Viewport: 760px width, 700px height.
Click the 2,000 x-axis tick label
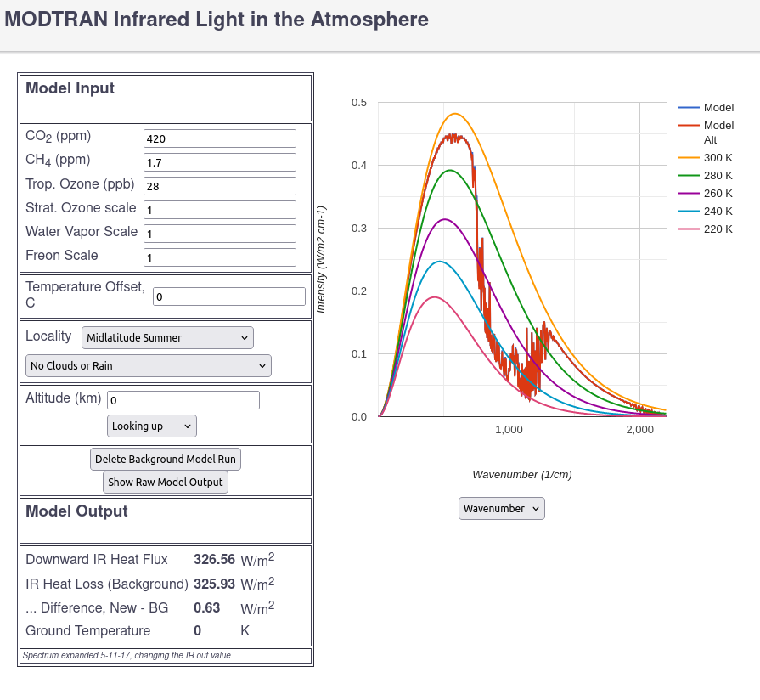639,430
